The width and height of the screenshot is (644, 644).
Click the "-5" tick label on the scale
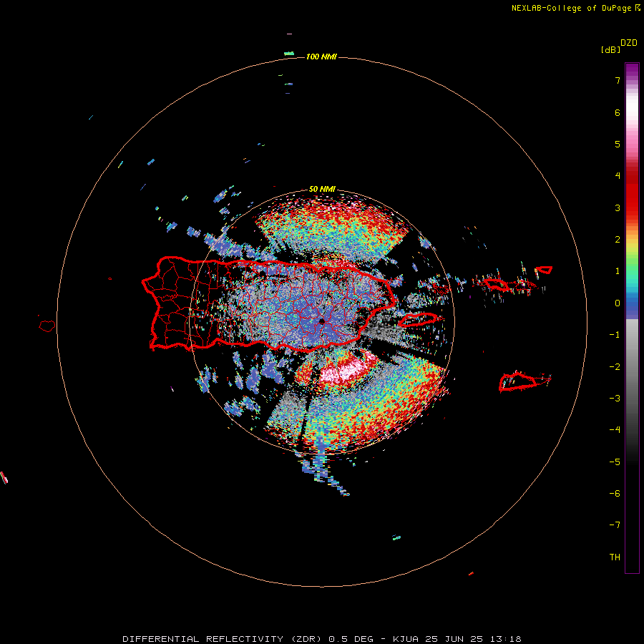(615, 462)
